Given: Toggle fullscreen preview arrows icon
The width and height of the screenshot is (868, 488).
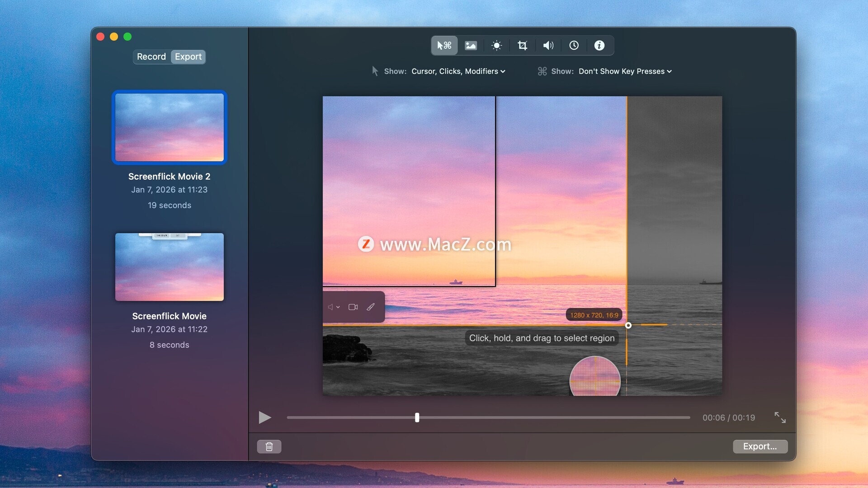Looking at the screenshot, I should tap(780, 417).
